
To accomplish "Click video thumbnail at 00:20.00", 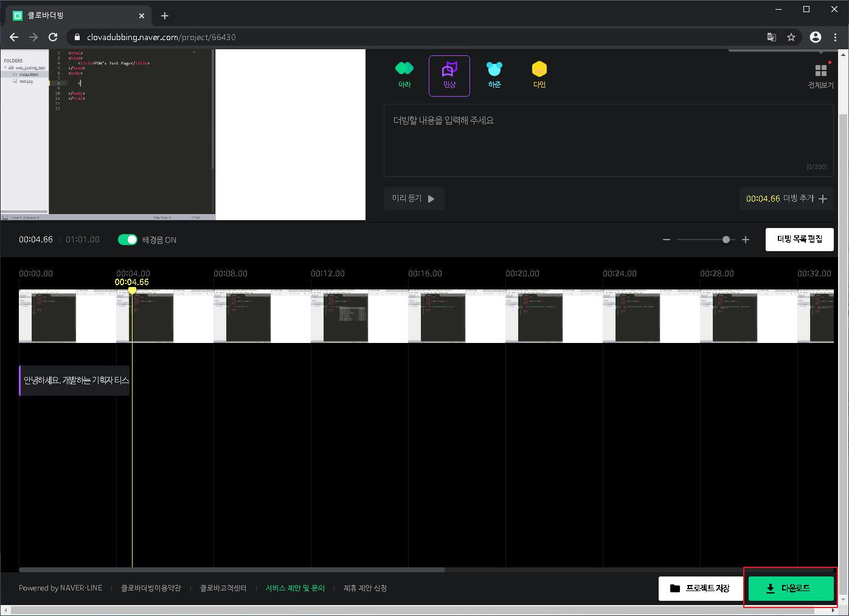I will [x=553, y=316].
